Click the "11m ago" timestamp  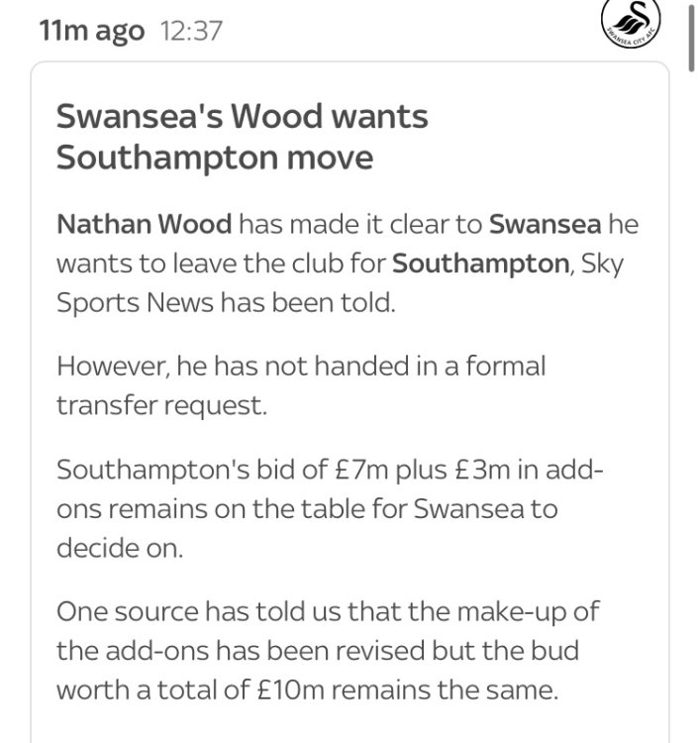click(91, 32)
